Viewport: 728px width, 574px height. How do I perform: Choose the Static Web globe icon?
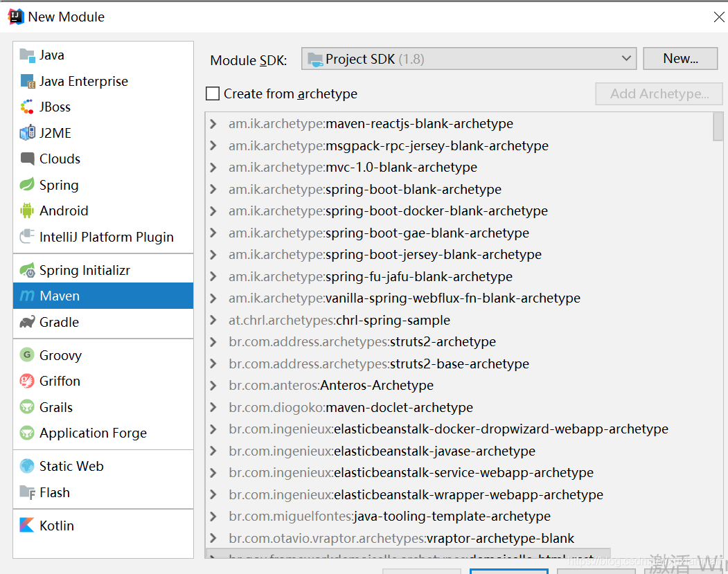(27, 466)
